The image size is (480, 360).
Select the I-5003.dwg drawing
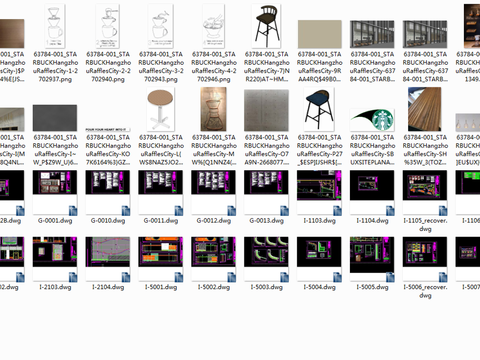click(x=266, y=260)
